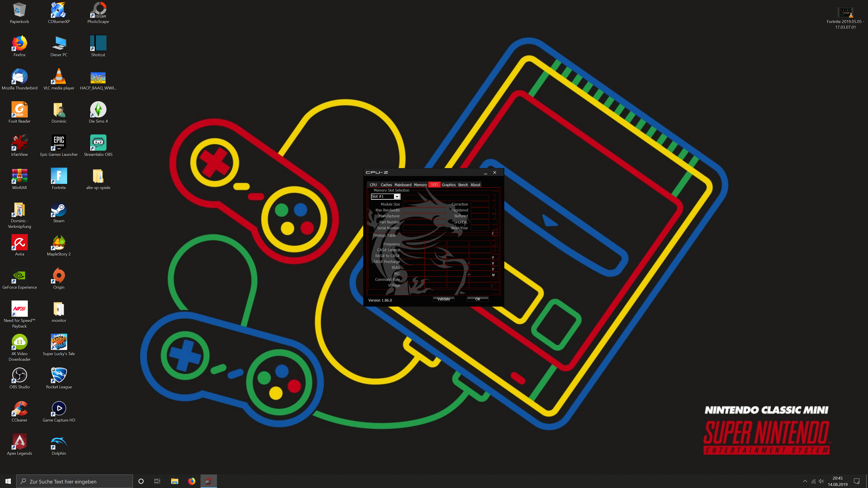Click the Validate button
The image size is (868, 488).
tap(443, 299)
